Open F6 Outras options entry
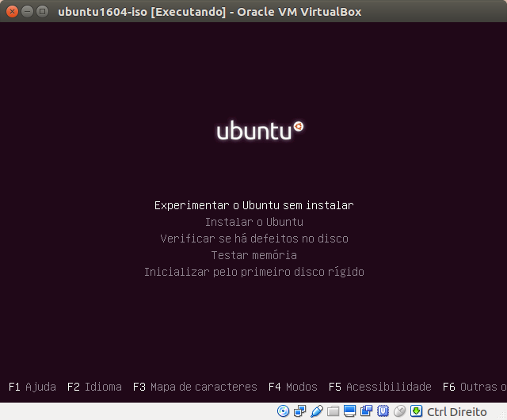This screenshot has height=420, width=507. [x=475, y=387]
